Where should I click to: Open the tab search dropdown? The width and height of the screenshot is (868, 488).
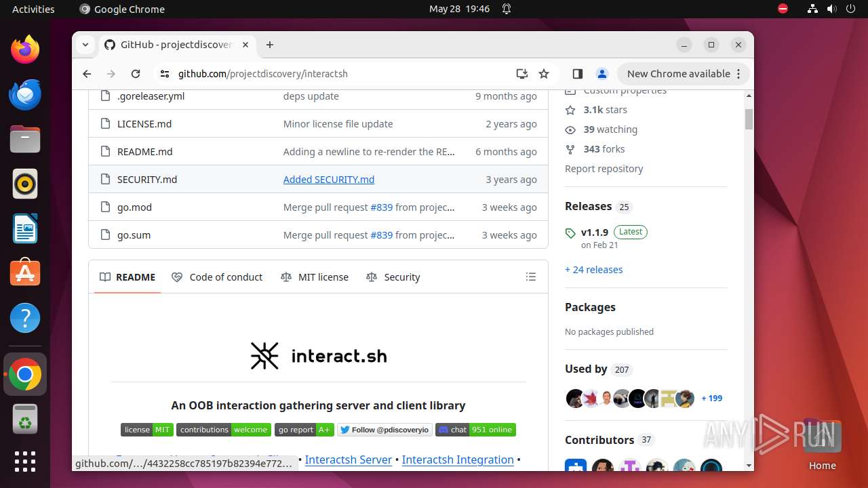pyautogui.click(x=85, y=45)
